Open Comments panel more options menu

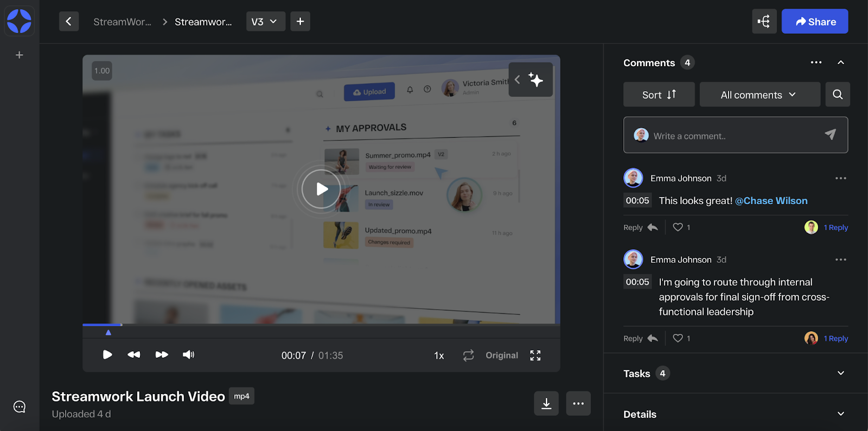tap(816, 62)
